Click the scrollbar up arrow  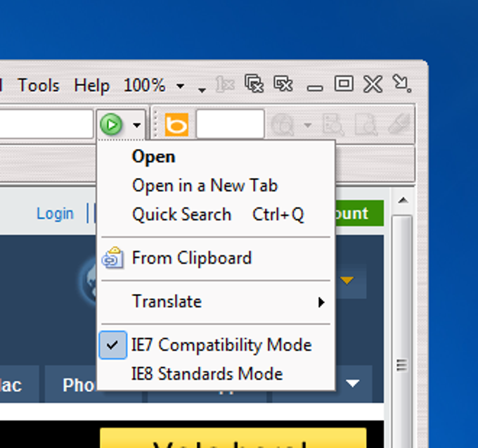(403, 200)
